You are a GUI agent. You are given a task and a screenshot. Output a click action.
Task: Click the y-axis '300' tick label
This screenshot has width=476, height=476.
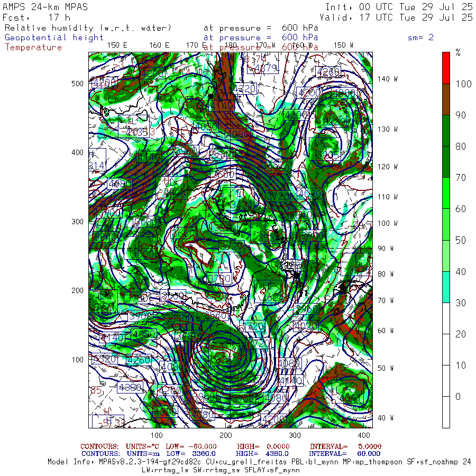pyautogui.click(x=77, y=222)
